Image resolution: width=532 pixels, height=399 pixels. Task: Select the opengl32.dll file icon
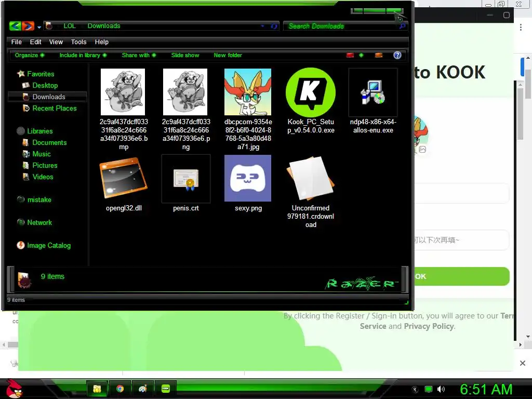pyautogui.click(x=123, y=178)
